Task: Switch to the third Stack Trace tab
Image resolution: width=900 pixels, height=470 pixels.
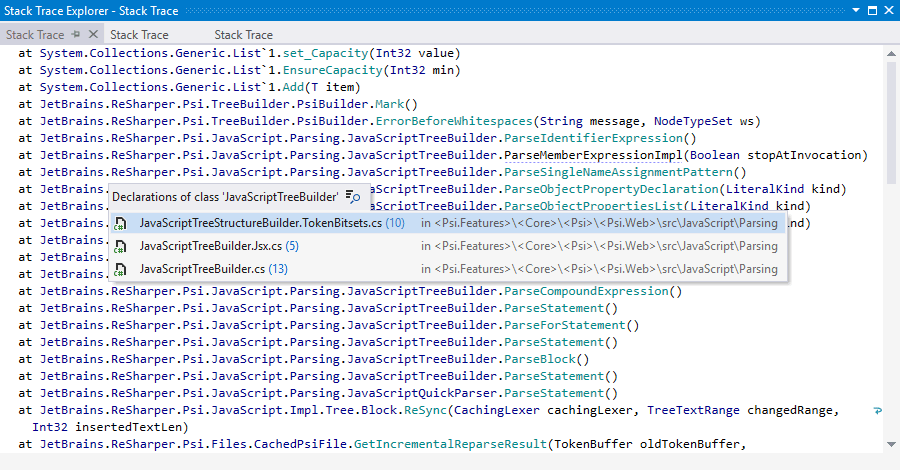Action: point(243,34)
